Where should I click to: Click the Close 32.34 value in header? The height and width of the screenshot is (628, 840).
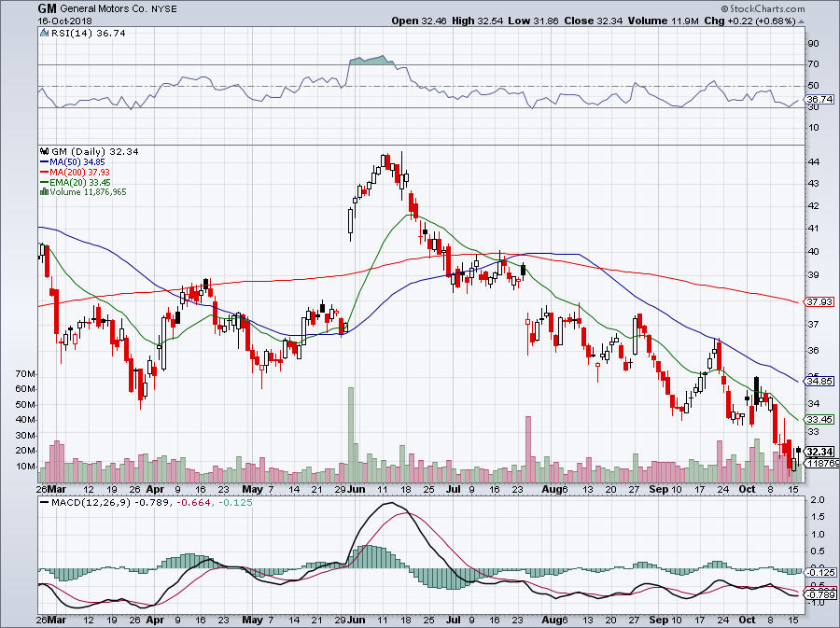coord(593,21)
